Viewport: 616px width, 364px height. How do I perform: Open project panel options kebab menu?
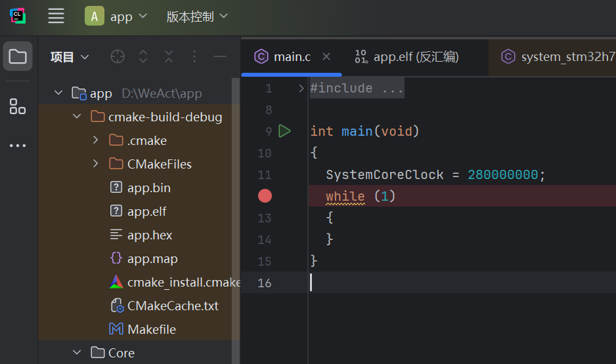[x=194, y=57]
